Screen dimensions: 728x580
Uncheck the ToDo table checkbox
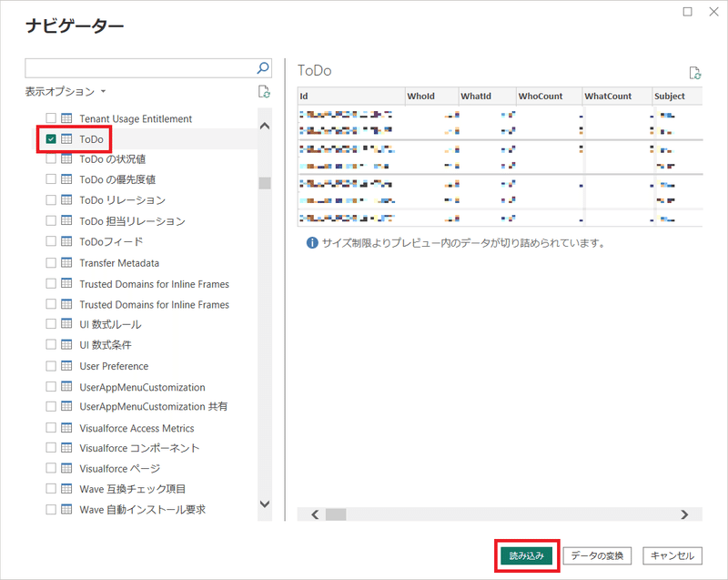(x=51, y=138)
